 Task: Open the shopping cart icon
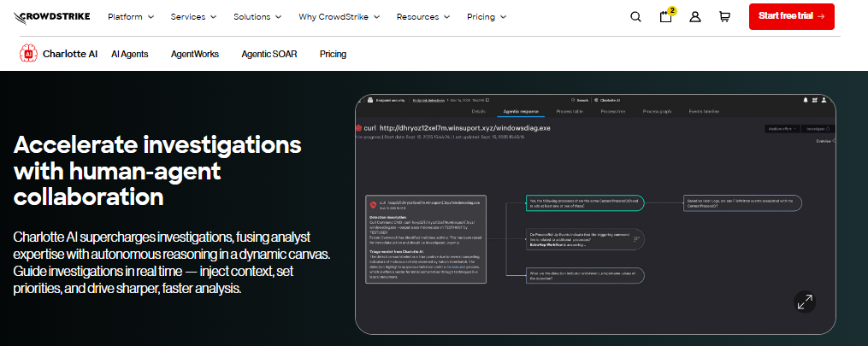724,16
